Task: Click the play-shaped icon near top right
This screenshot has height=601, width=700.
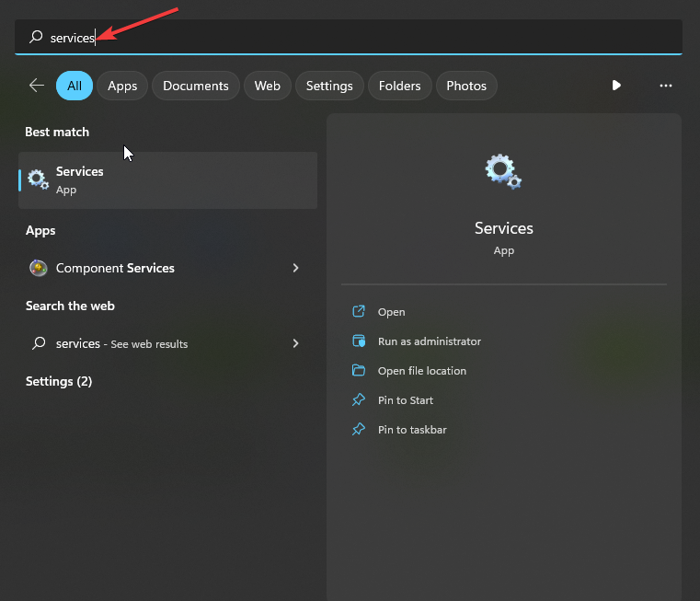Action: [x=616, y=85]
